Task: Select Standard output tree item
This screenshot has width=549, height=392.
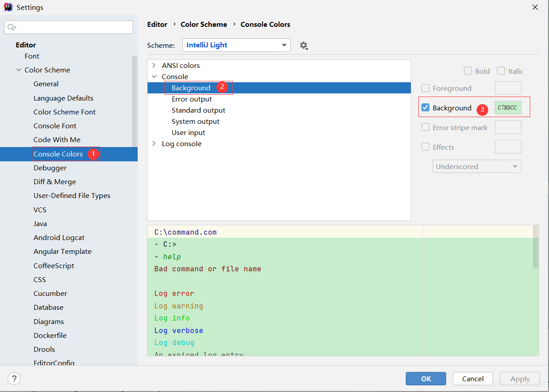Action: tap(198, 110)
